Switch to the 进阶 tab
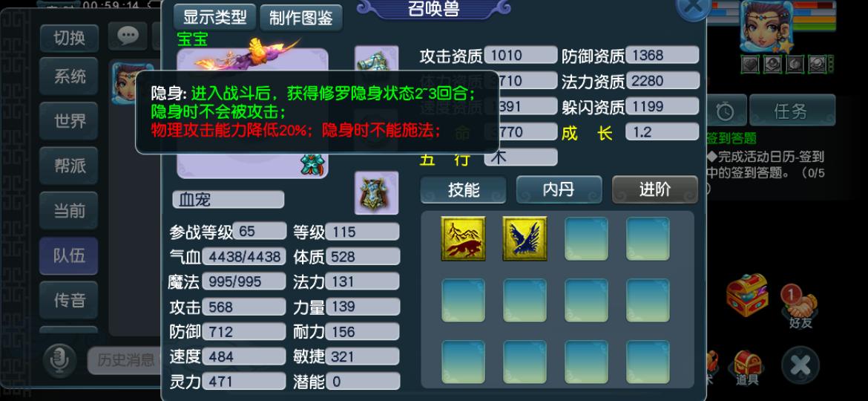The height and width of the screenshot is (401, 868). (x=655, y=190)
